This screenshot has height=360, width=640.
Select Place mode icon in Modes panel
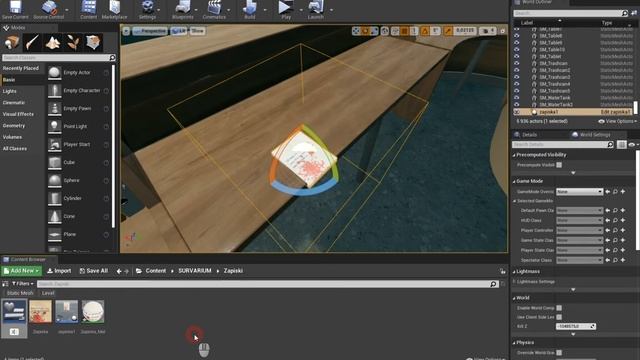12,42
